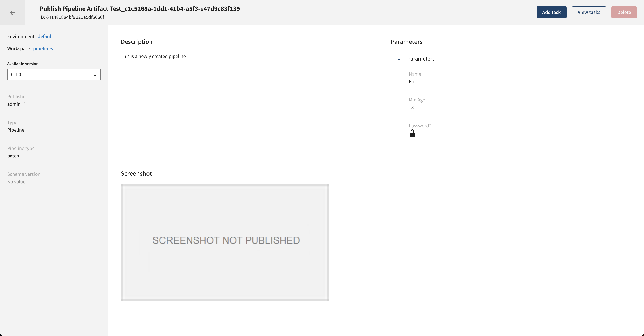This screenshot has width=644, height=336.
Task: Open the pipelines workspace link
Action: 43,49
